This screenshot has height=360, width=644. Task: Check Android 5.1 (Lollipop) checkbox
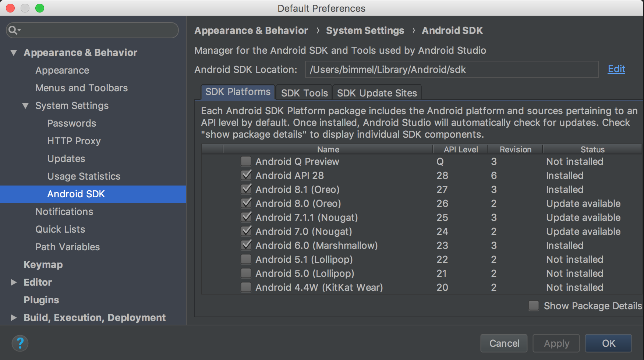[246, 259]
